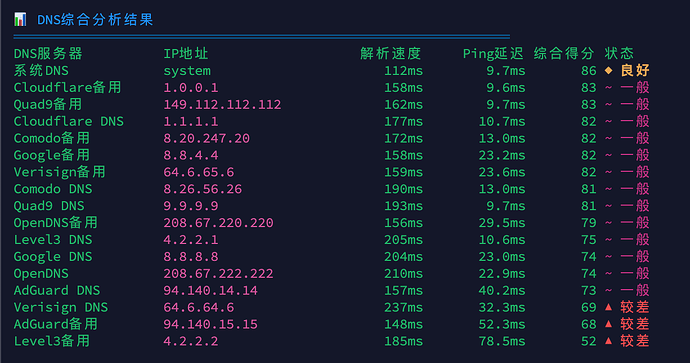Click the 112ms resolve speed value

(x=404, y=71)
